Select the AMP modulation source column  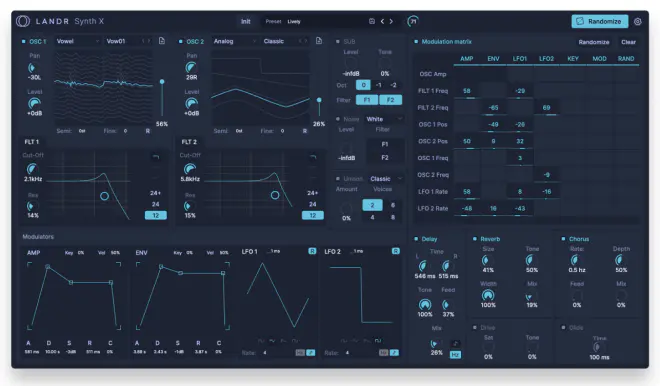tap(466, 59)
